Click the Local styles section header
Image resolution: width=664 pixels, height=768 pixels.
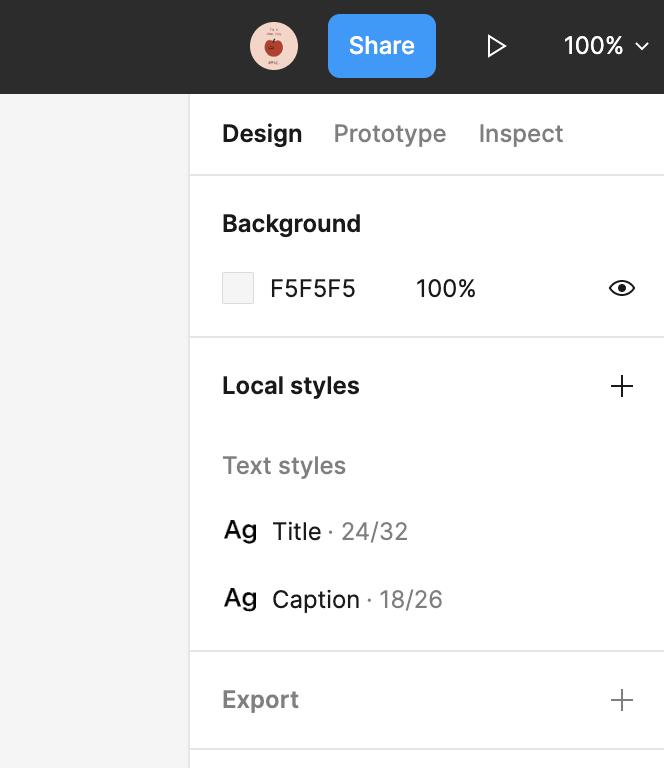pyautogui.click(x=291, y=385)
